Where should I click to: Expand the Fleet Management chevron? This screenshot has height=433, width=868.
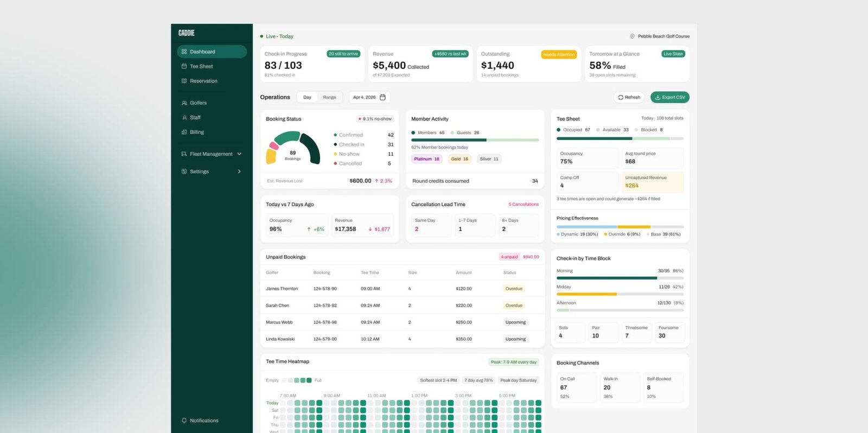pos(239,154)
